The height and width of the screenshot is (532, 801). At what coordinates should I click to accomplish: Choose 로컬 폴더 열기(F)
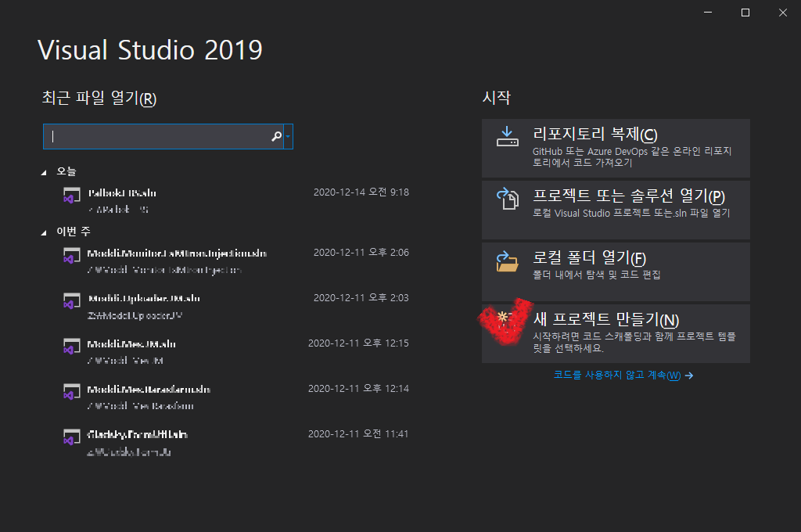pos(616,272)
